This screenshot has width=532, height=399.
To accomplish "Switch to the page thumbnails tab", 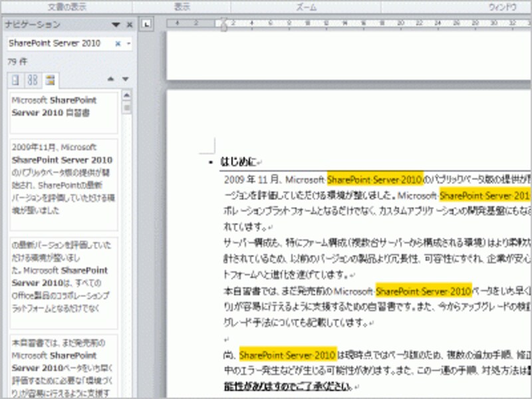I will click(x=33, y=80).
